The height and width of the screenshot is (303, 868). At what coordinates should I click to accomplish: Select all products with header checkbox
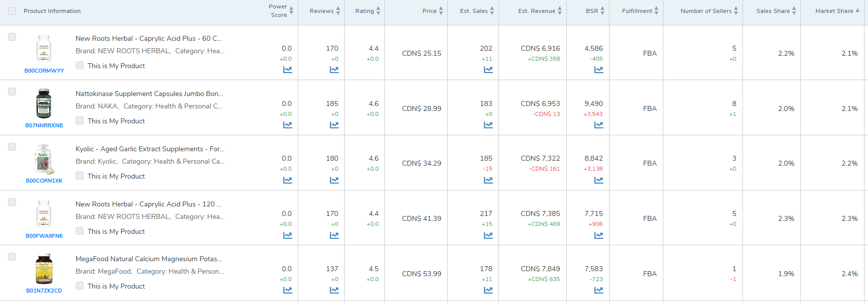point(12,11)
